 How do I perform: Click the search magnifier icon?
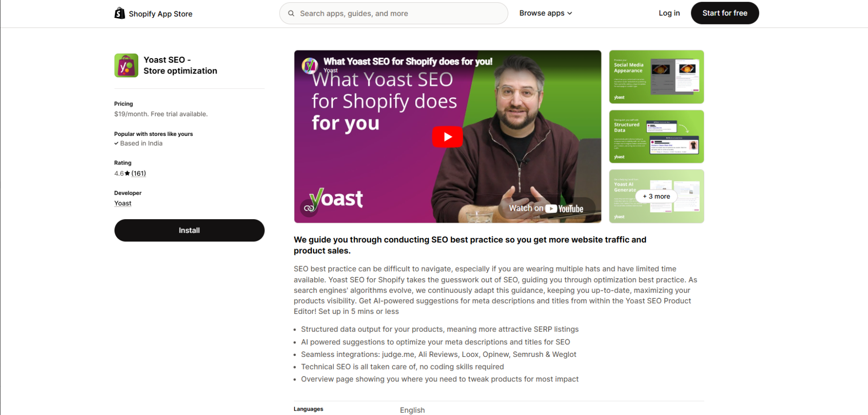click(291, 13)
